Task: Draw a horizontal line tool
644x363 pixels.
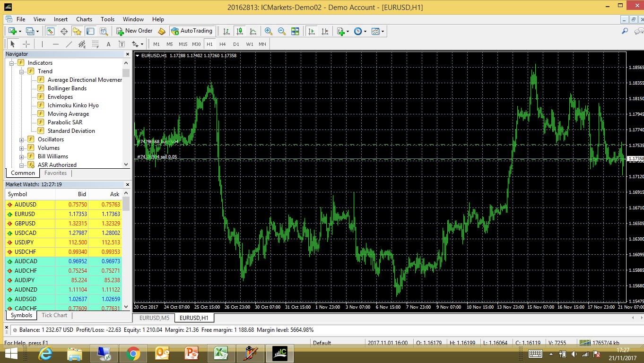Action: 55,44
